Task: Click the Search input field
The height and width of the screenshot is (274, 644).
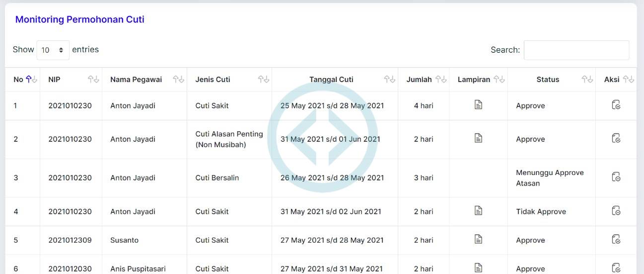Action: coord(576,50)
